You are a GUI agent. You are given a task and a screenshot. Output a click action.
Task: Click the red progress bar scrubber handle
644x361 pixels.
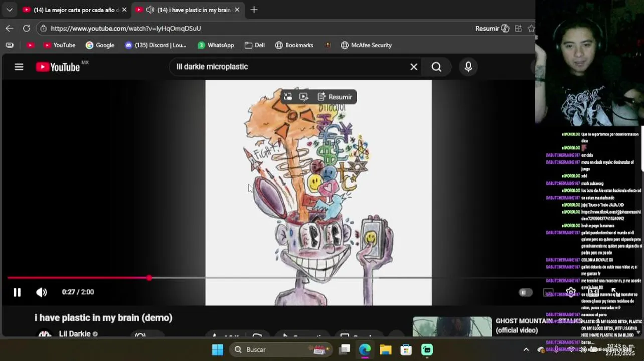[149, 278]
